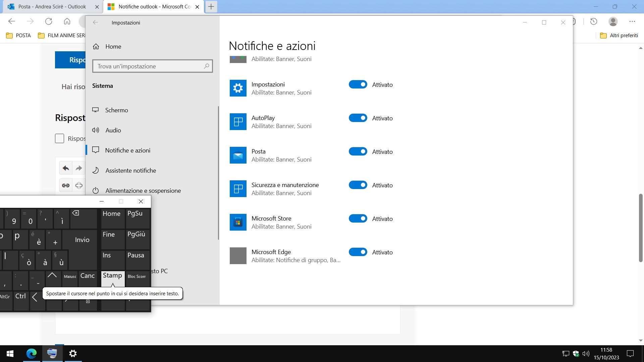Reload the browser page
644x362 pixels.
[49, 21]
